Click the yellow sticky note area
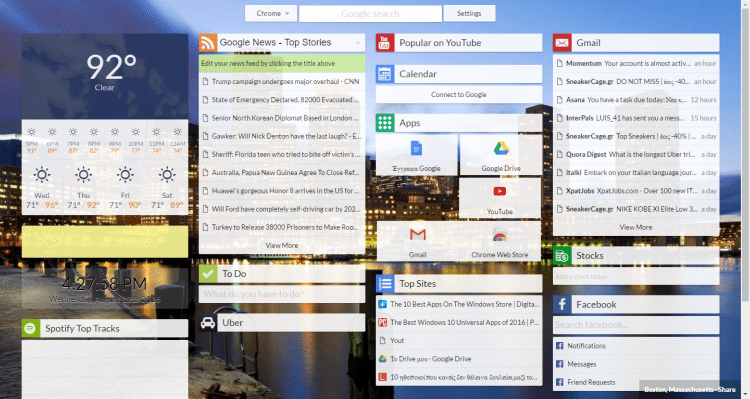This screenshot has height=399, width=750. 105,242
